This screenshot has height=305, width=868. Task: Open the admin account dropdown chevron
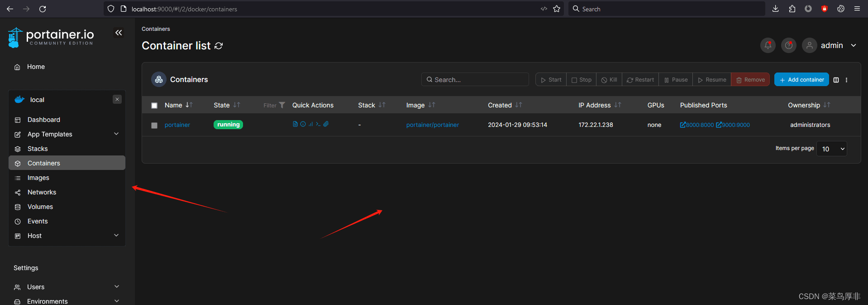click(x=854, y=45)
